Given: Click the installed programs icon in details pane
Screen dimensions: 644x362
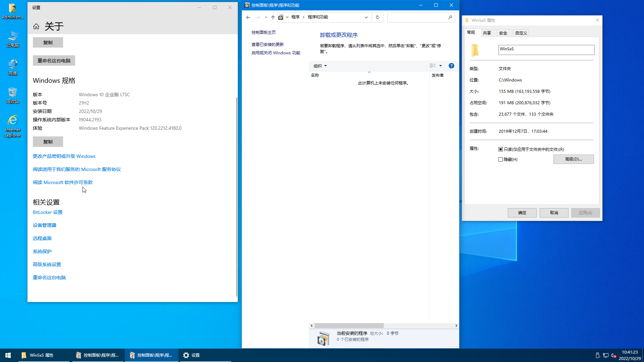Looking at the screenshot, I should click(x=324, y=338).
